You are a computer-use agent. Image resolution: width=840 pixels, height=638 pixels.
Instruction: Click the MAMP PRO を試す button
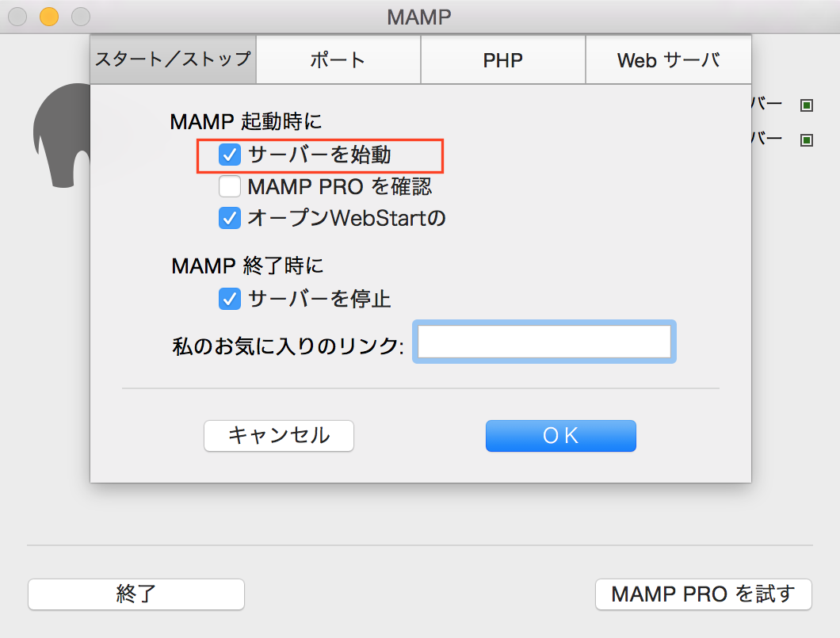point(703,594)
